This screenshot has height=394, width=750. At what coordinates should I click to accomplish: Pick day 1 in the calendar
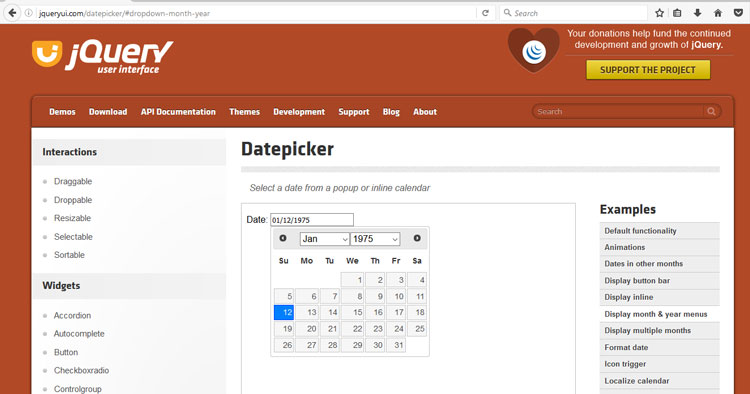pos(353,280)
